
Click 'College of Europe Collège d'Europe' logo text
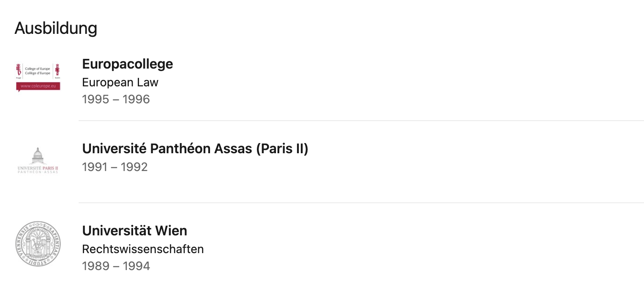[38, 71]
